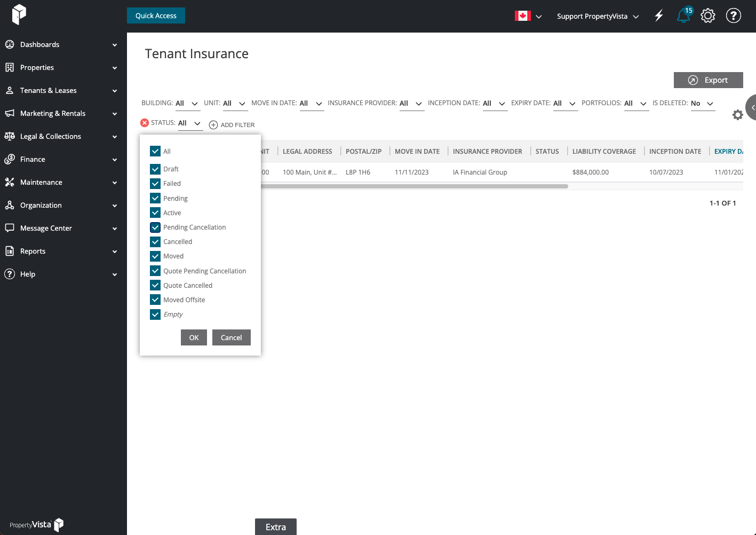Click the Tenants & Leases person icon

tap(10, 90)
